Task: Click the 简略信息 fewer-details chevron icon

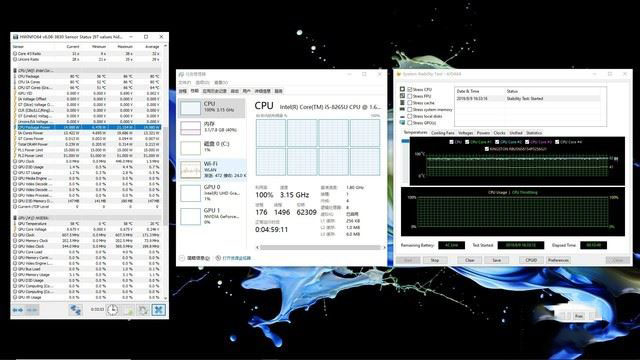Action: [x=182, y=258]
